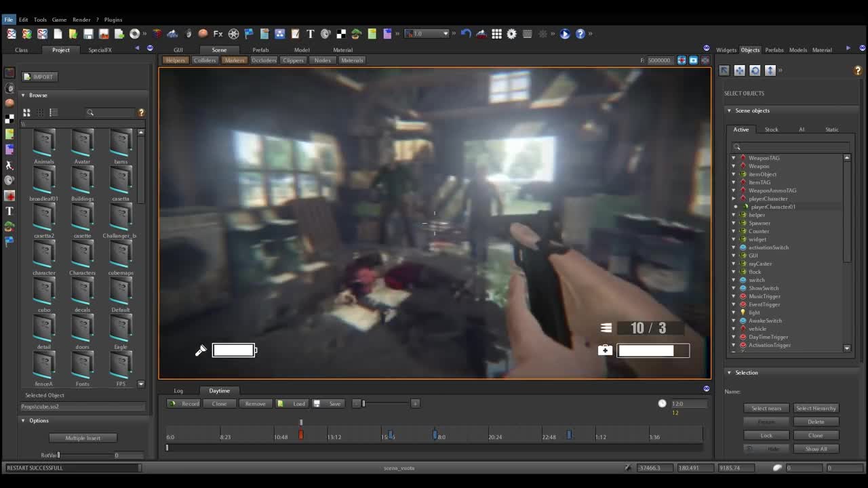Image resolution: width=868 pixels, height=488 pixels.
Task: Click the red timeline marker near 10:48
Action: pos(301,435)
